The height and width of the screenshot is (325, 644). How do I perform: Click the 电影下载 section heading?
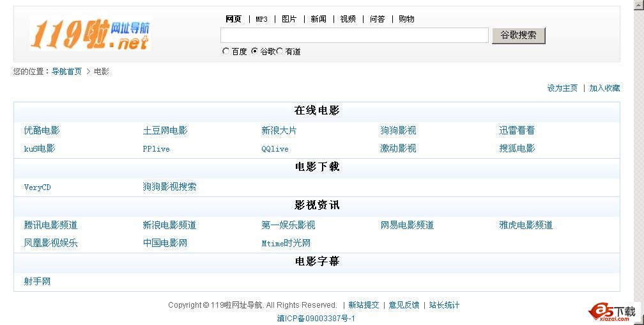pos(317,166)
